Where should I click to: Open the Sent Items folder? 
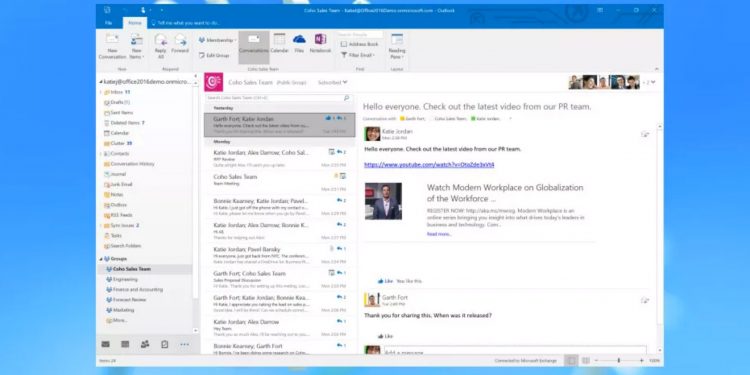coord(118,112)
